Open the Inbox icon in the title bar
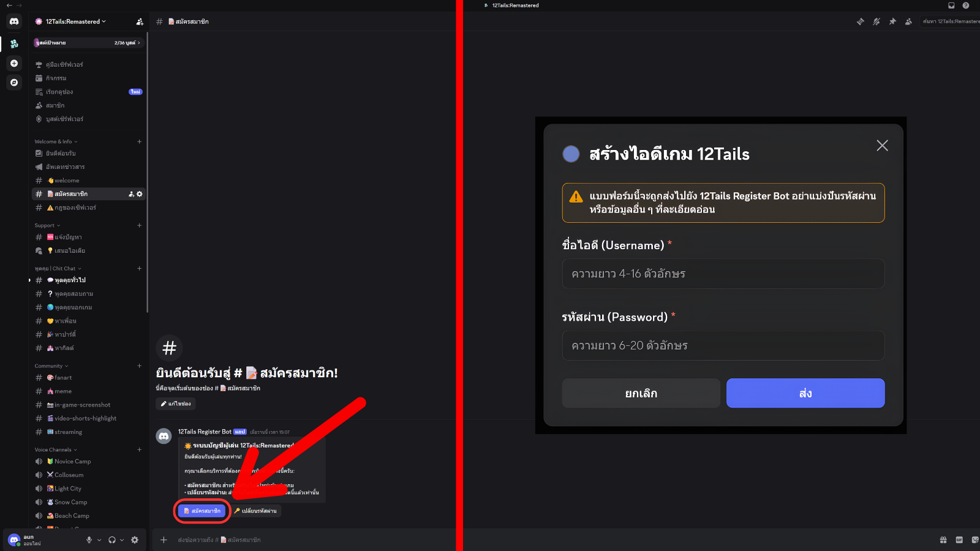This screenshot has width=980, height=551. click(951, 6)
